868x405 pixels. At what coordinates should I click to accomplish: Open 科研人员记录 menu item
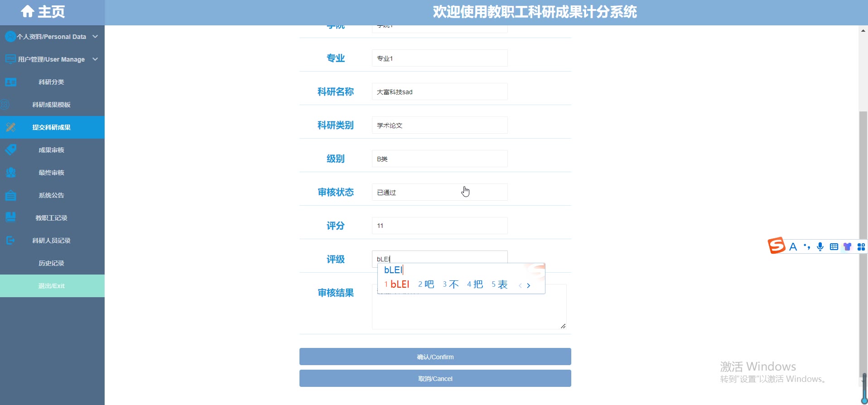[52, 241]
